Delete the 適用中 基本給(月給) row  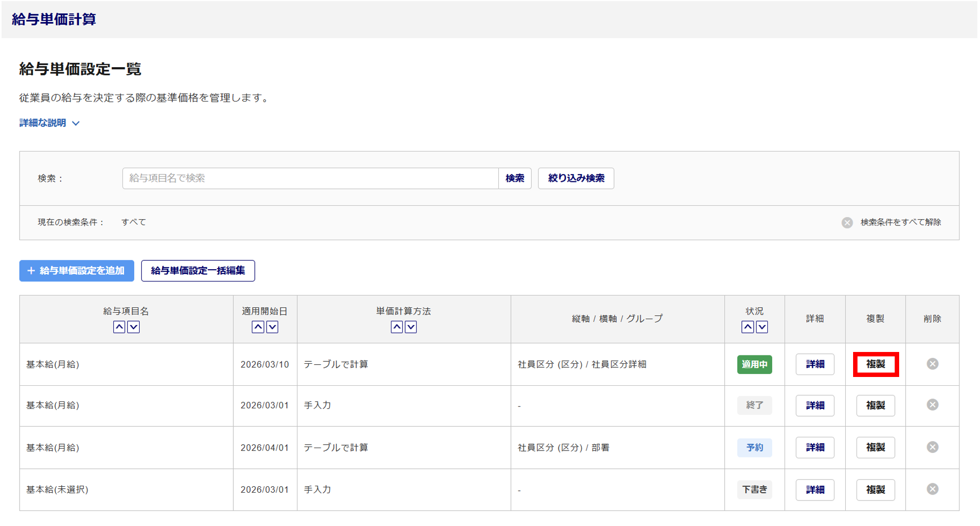932,364
